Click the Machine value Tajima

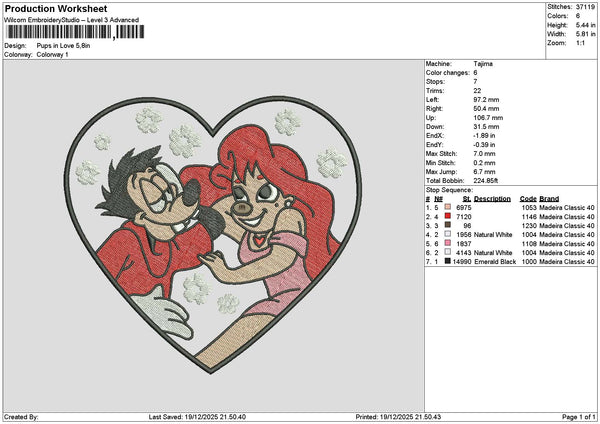[483, 64]
